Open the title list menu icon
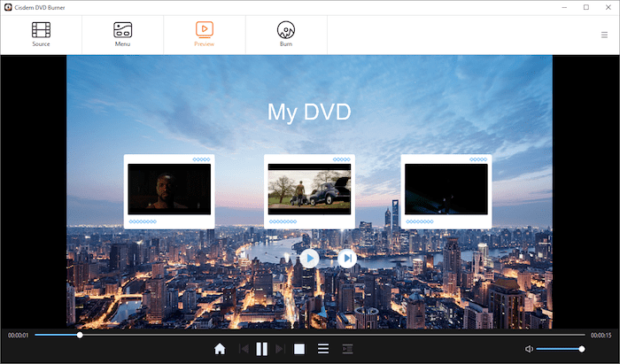620x364 pixels. pyautogui.click(x=323, y=349)
